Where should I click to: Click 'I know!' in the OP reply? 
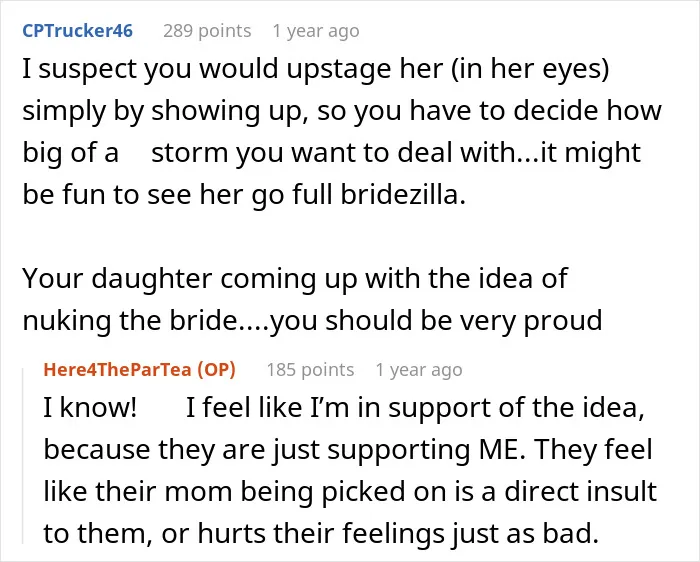pyautogui.click(x=90, y=407)
